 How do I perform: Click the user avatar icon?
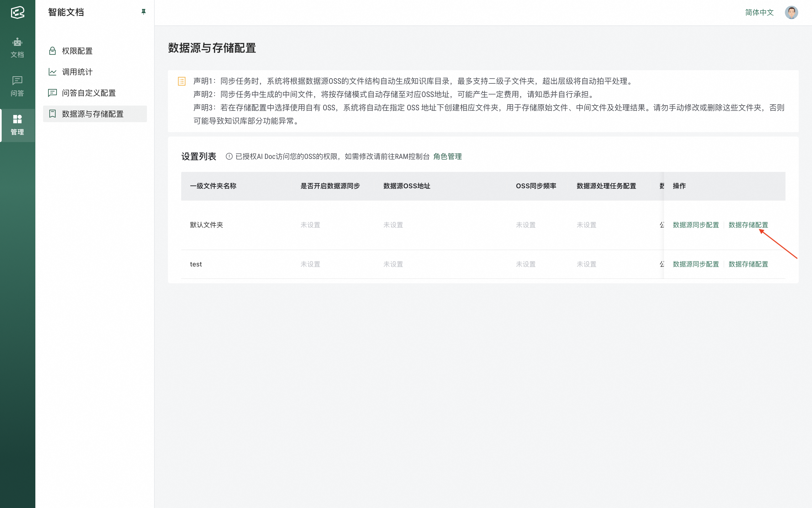point(791,13)
